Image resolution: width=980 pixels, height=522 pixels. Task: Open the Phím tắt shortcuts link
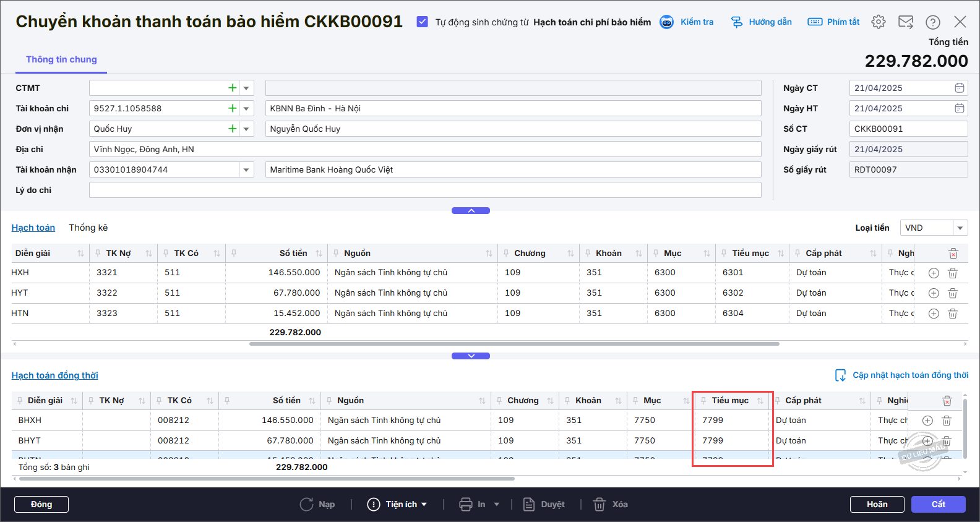834,22
